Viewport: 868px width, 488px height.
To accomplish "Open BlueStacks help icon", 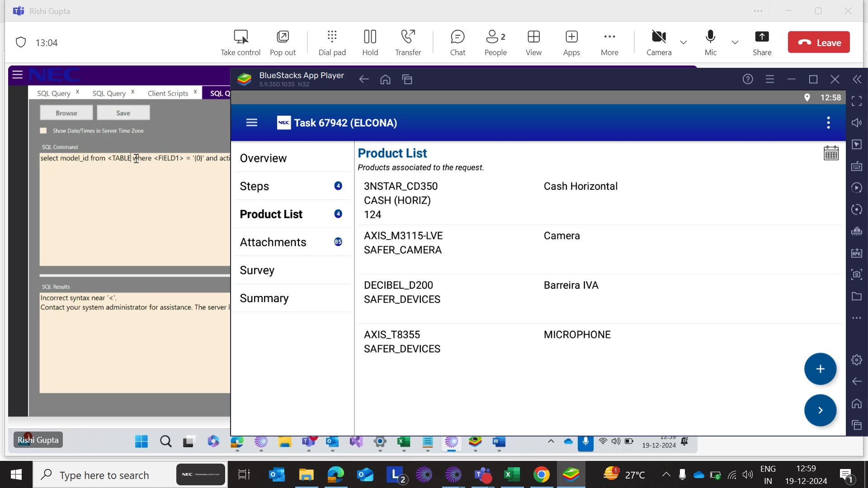I will pyautogui.click(x=748, y=79).
